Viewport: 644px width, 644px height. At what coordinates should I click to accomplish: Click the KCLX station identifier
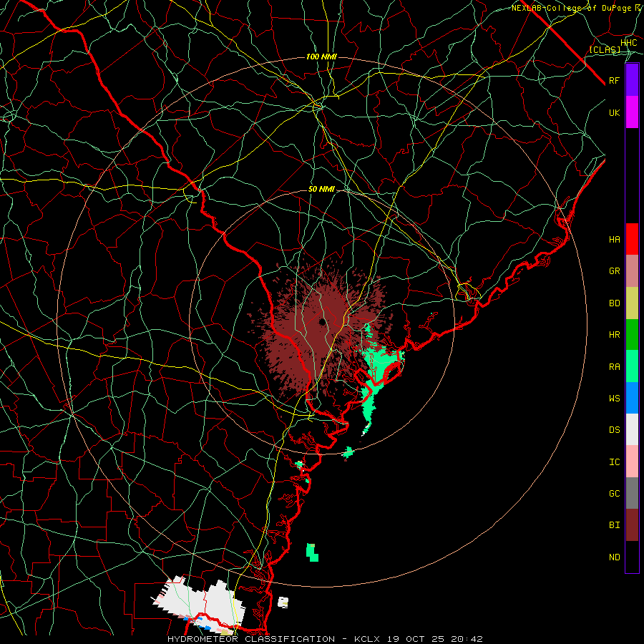(x=367, y=639)
